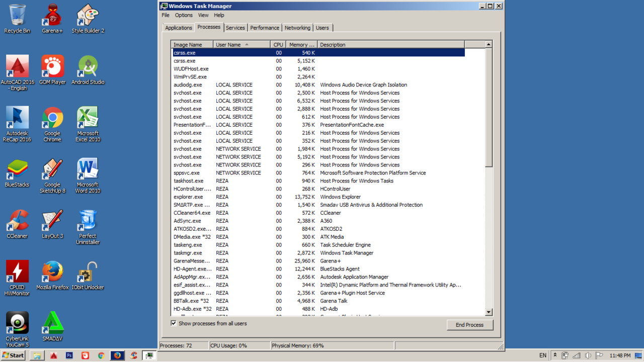The height and width of the screenshot is (363, 644).
Task: Click the Firefox taskbar button
Action: (117, 355)
